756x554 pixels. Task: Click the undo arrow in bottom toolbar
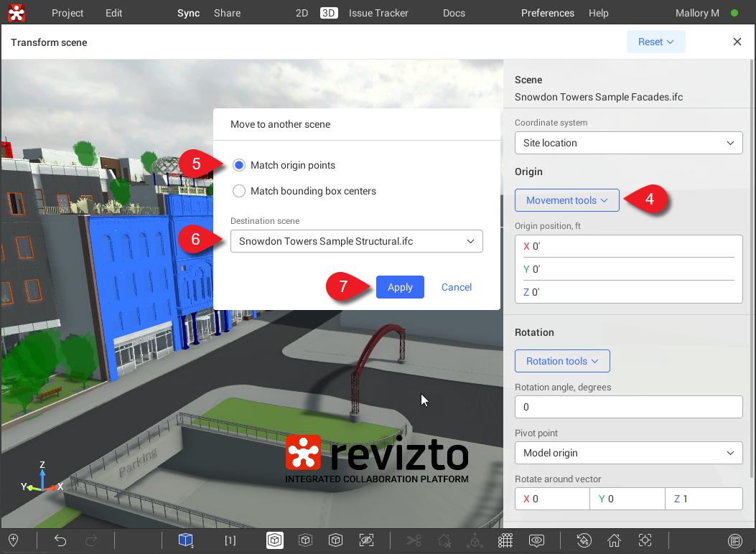tap(60, 540)
